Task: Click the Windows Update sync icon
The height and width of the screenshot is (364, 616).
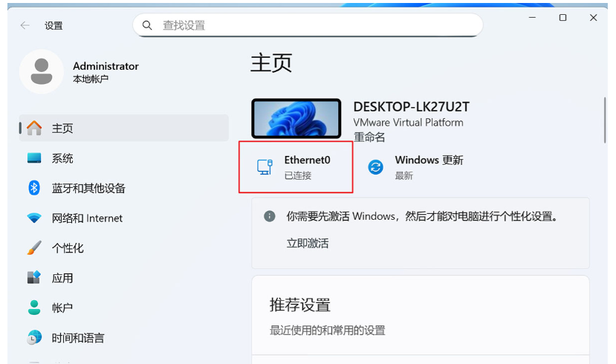Action: [376, 167]
